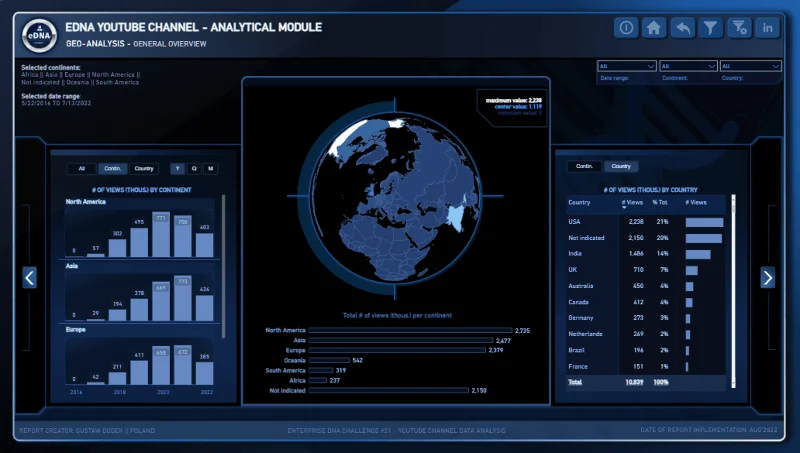Go to previous page with left arrow
This screenshot has height=453, width=800.
(x=30, y=278)
